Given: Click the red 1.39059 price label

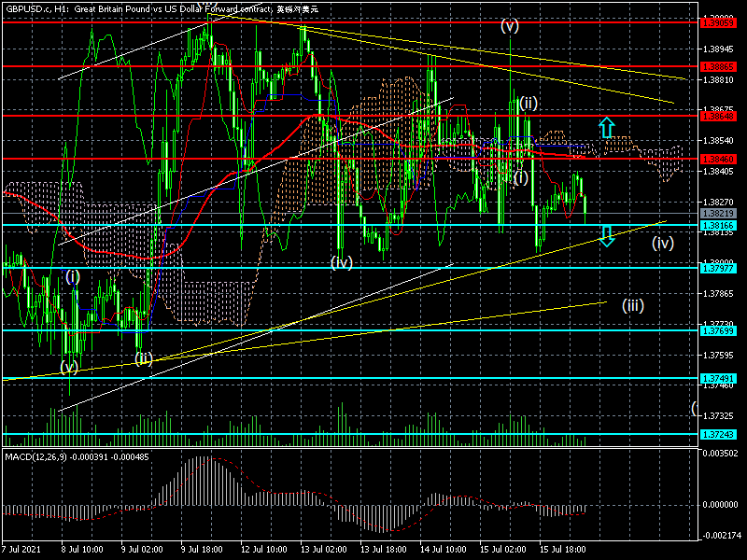Looking at the screenshot, I should (718, 21).
